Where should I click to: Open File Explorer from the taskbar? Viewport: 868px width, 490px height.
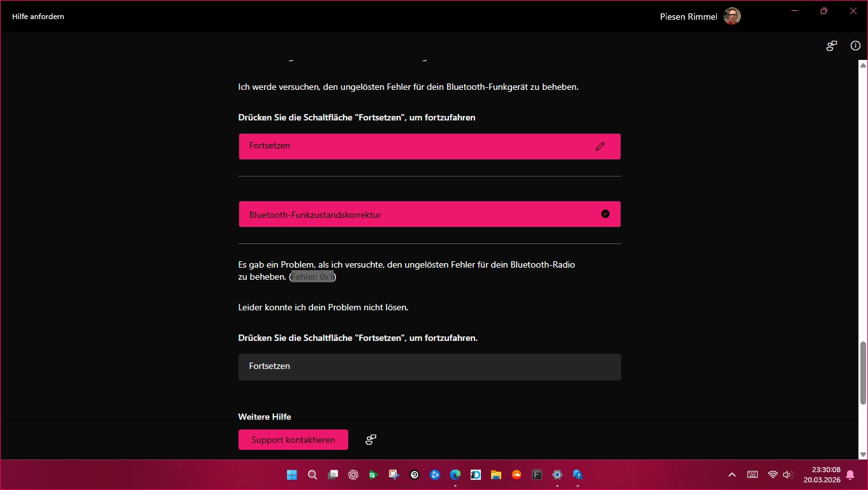[x=496, y=475]
